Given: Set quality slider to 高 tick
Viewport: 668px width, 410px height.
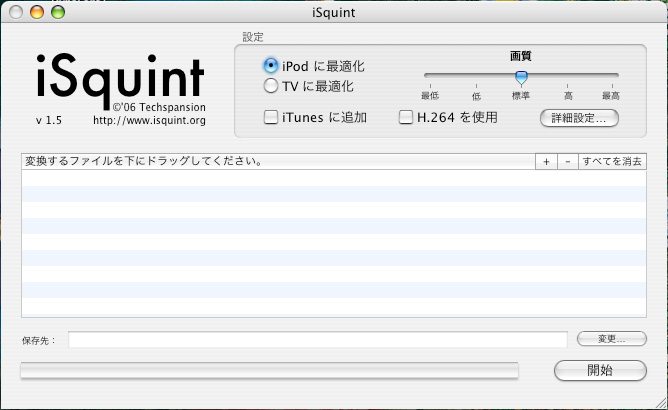Looking at the screenshot, I should tap(567, 87).
